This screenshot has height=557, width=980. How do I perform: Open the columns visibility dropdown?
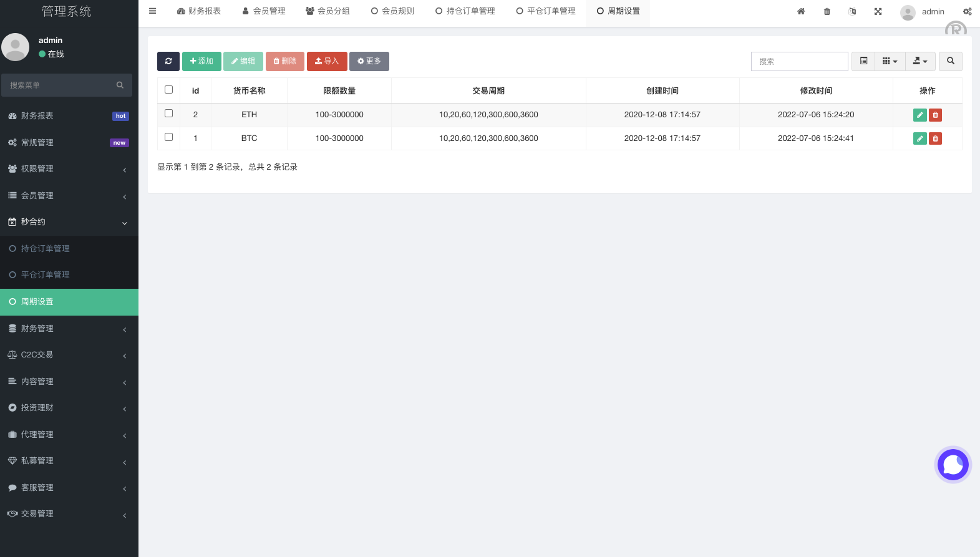click(x=890, y=61)
